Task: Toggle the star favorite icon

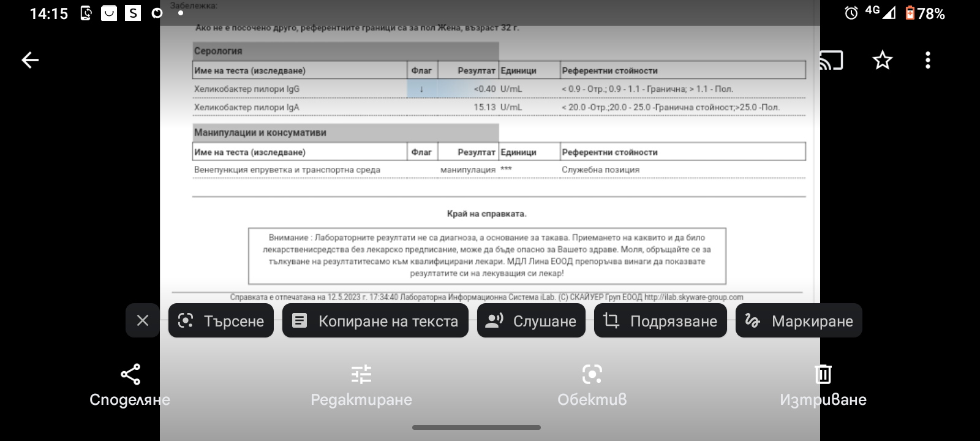Action: point(882,60)
